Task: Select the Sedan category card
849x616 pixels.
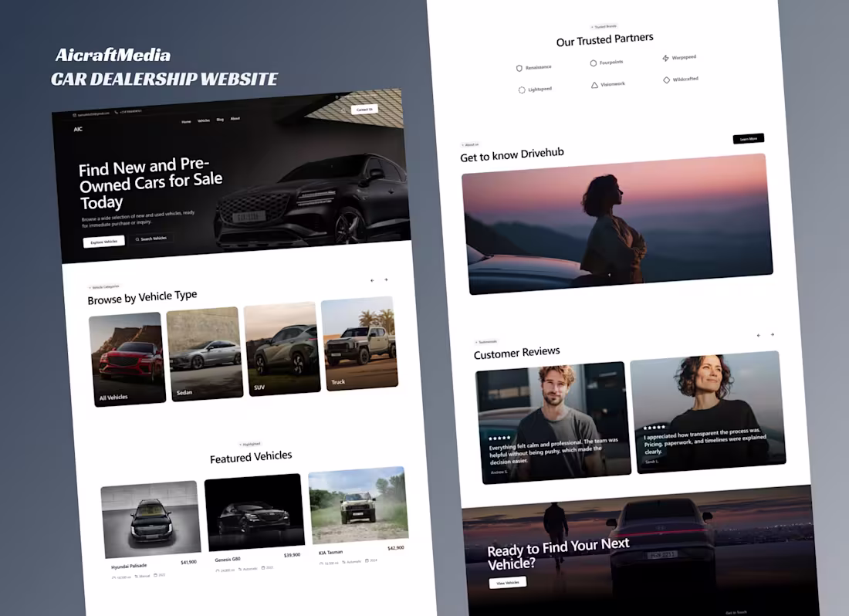Action: (x=205, y=354)
